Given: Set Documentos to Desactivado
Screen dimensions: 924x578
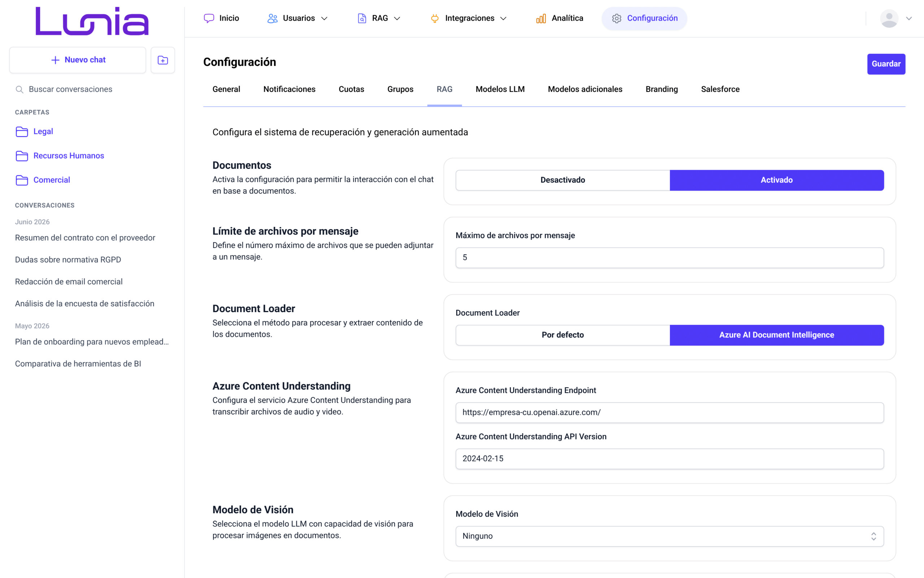Looking at the screenshot, I should 562,180.
